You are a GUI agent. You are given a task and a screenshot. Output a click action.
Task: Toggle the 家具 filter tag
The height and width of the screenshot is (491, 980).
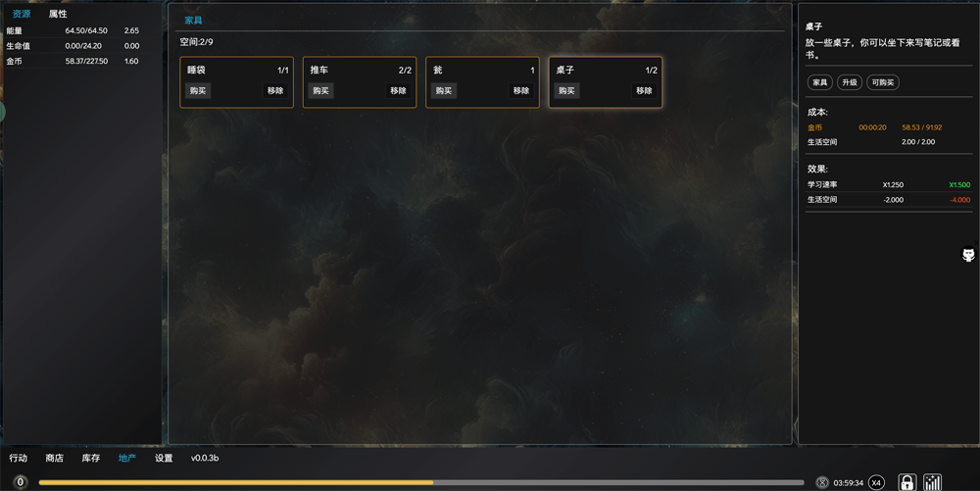click(820, 82)
